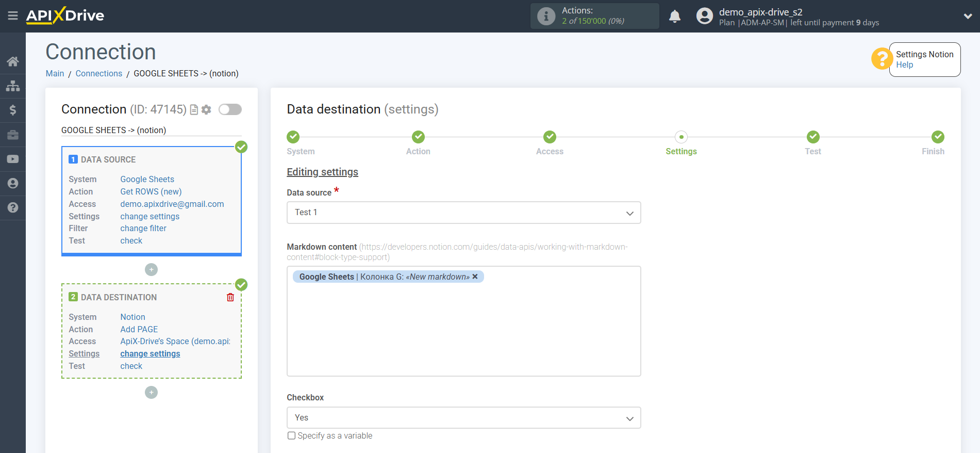Image resolution: width=980 pixels, height=453 pixels.
Task: Click the user avatar icon
Action: 704,16
